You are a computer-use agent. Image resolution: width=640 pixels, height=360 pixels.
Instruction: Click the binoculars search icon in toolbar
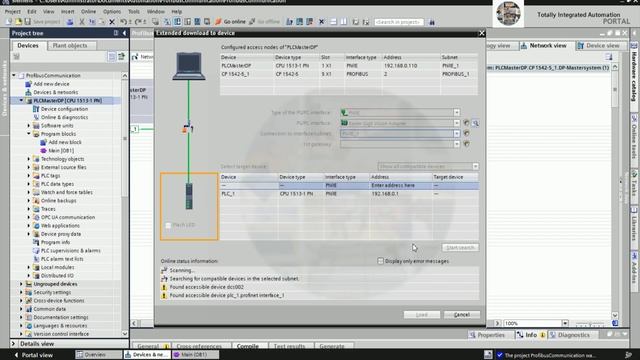tap(432, 22)
